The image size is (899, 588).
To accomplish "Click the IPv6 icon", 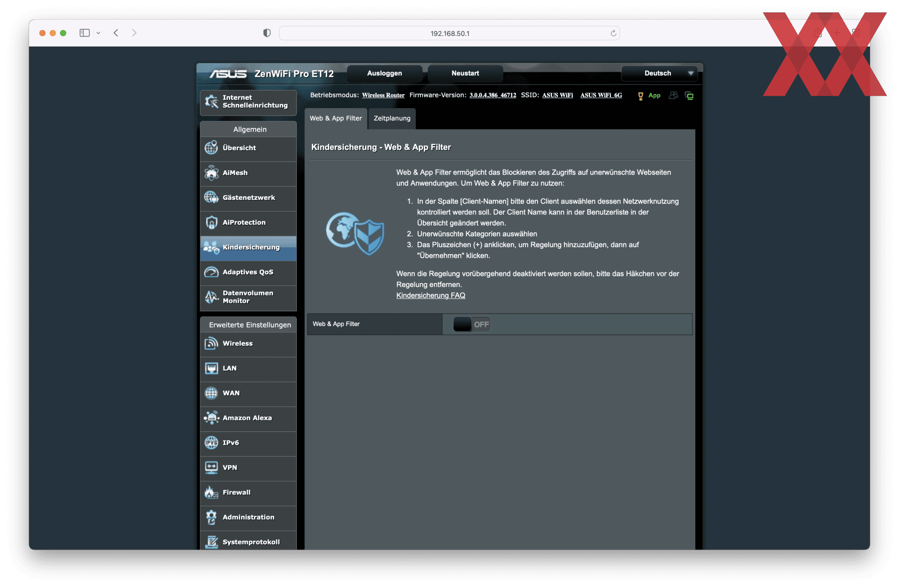I will click(x=211, y=443).
